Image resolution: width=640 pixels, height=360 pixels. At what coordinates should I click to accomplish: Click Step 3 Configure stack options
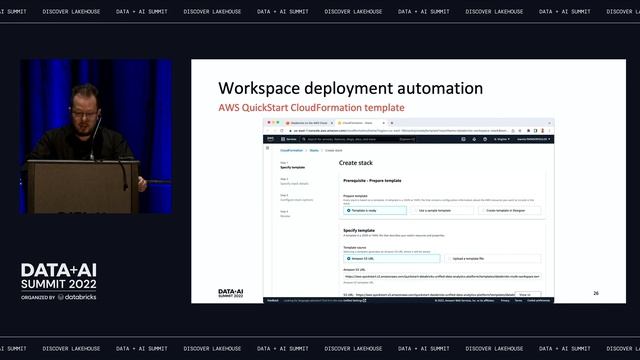tap(297, 198)
